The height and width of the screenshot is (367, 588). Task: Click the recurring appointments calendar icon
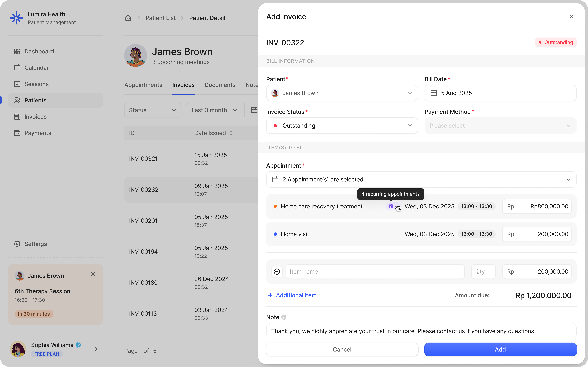[x=390, y=206]
